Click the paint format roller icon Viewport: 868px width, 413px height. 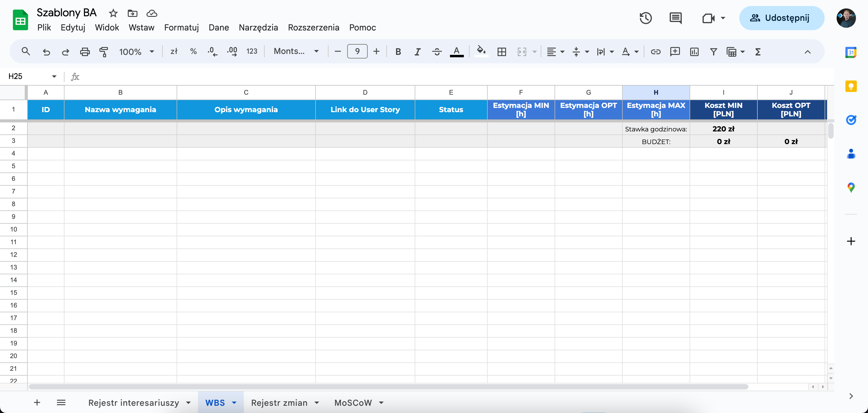click(x=104, y=52)
